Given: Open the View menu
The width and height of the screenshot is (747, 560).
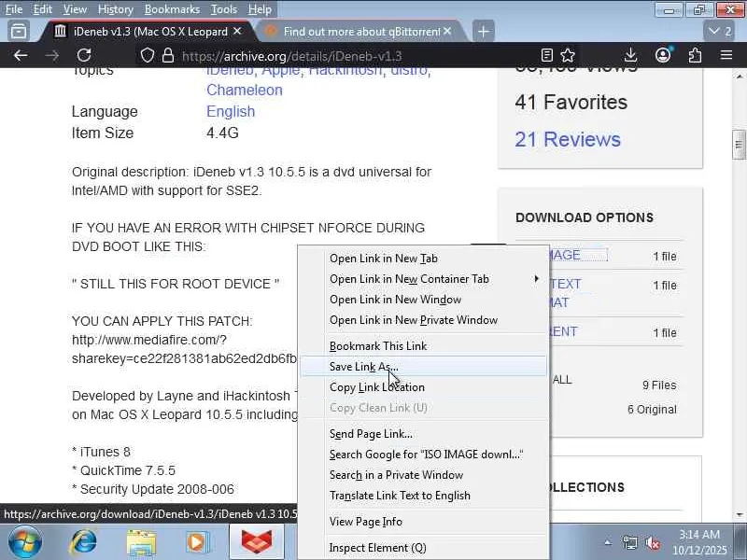Looking at the screenshot, I should pyautogui.click(x=75, y=9).
